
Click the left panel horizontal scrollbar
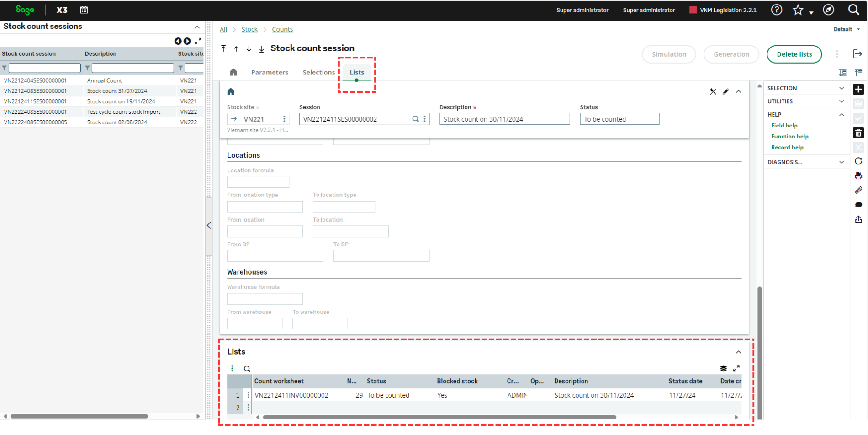click(79, 416)
